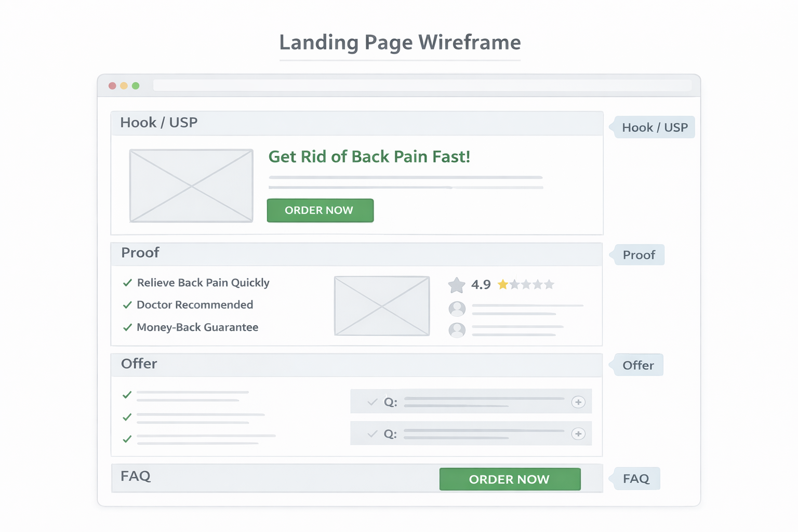Click the browser address bar
Screen dimensions: 798x532
pyautogui.click(x=422, y=86)
